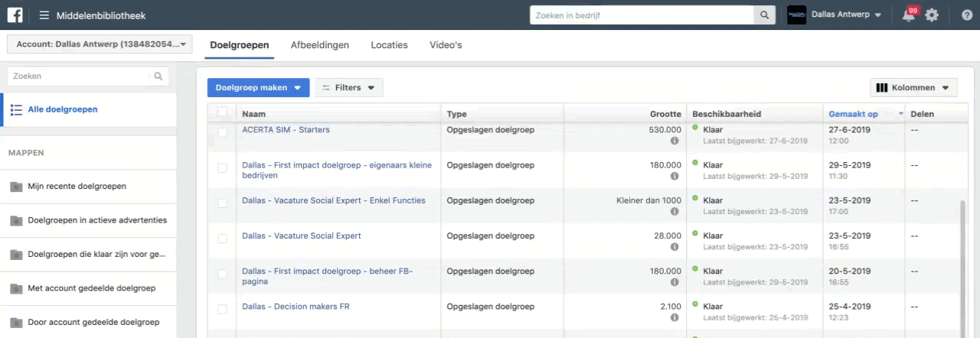Open Dallas - Decision makers FR audience
This screenshot has width=980, height=338.
point(296,307)
